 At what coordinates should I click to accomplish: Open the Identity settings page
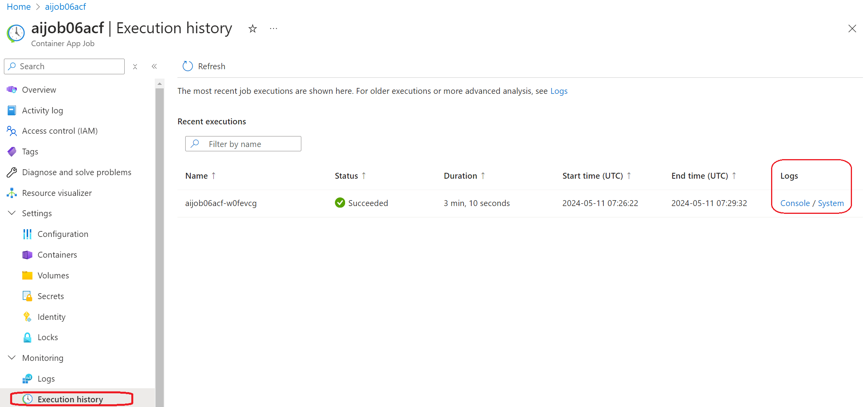(x=51, y=317)
